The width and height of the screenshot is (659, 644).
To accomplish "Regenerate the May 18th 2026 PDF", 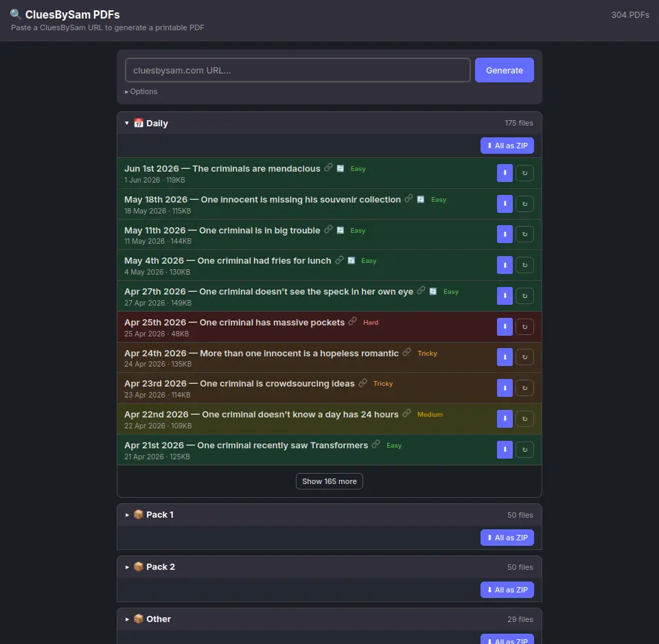I will pos(524,204).
